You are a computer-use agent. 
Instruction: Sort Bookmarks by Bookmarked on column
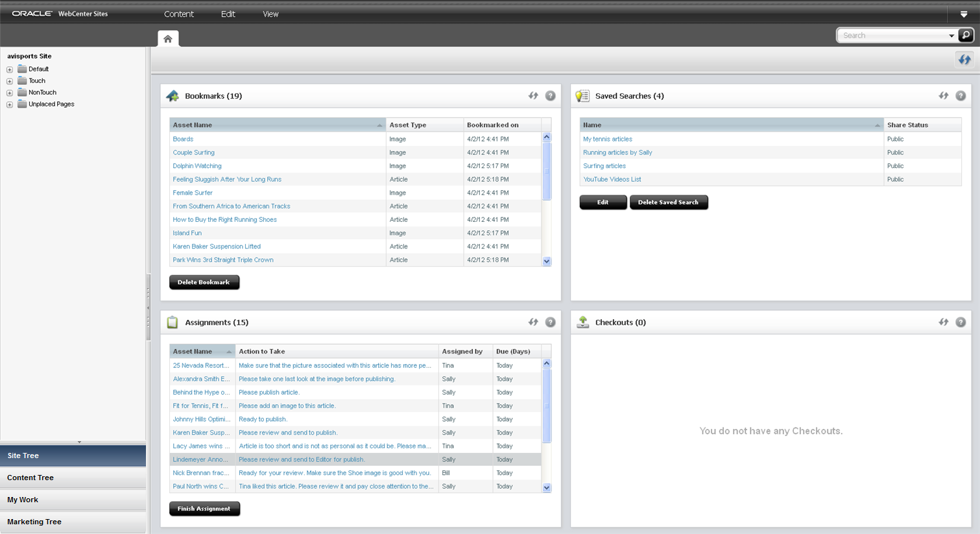[x=503, y=125]
